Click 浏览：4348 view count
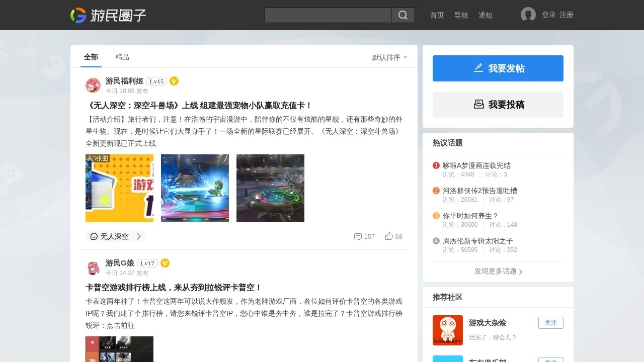The image size is (644, 362). coord(458,174)
